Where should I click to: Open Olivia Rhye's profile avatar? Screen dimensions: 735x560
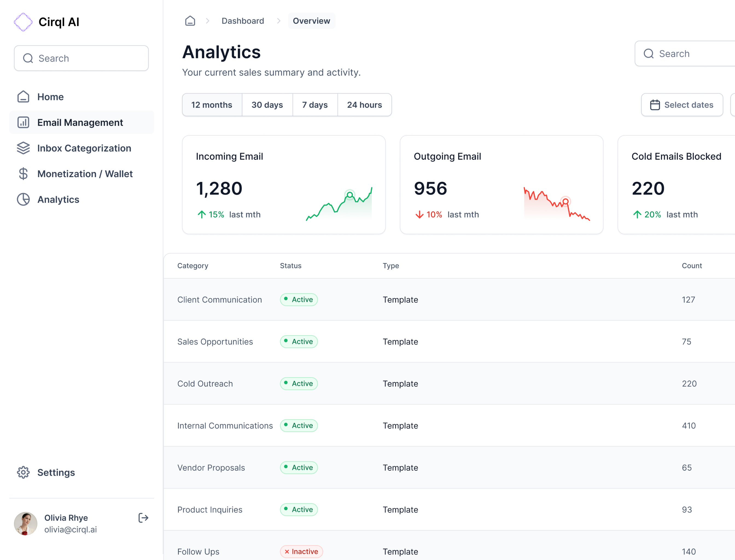(x=26, y=524)
